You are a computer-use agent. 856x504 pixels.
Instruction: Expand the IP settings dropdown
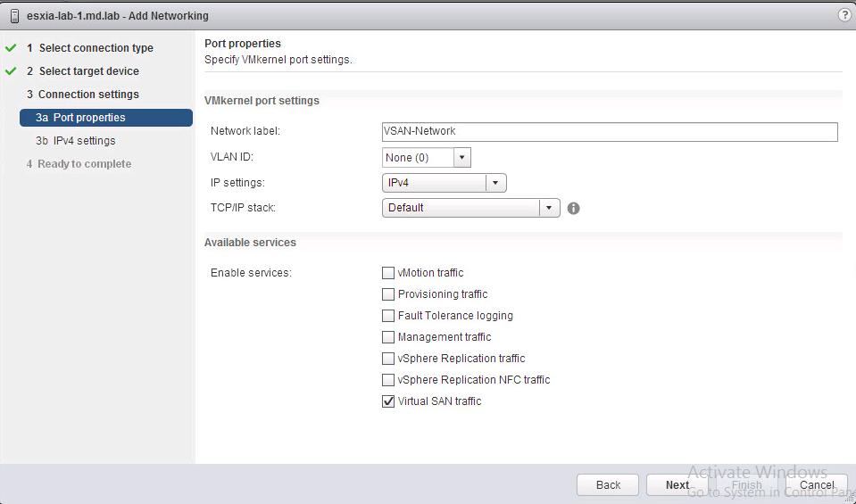(496, 183)
